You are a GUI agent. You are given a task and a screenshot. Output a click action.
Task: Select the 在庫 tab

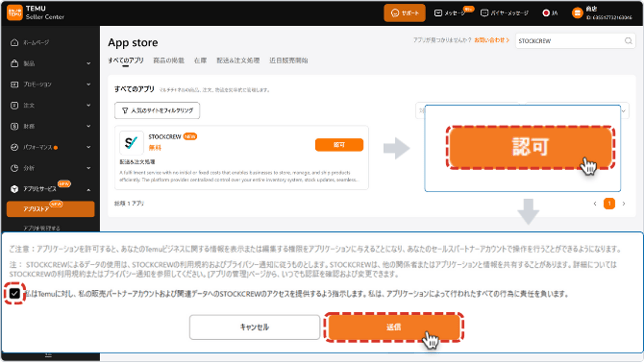[x=200, y=60]
